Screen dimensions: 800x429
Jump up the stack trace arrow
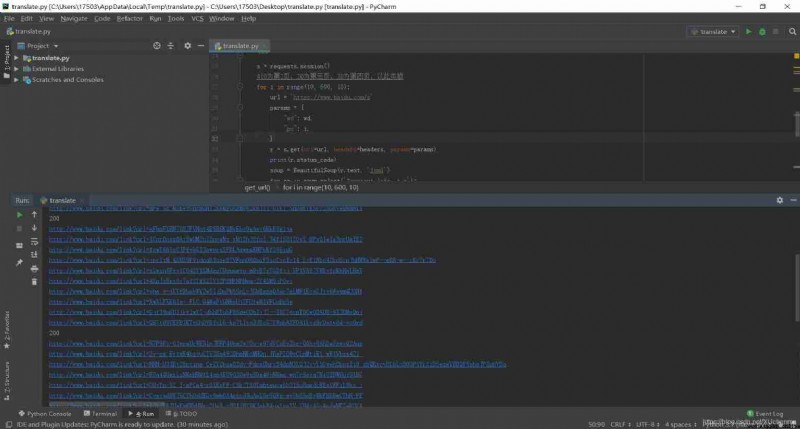[x=34, y=215]
